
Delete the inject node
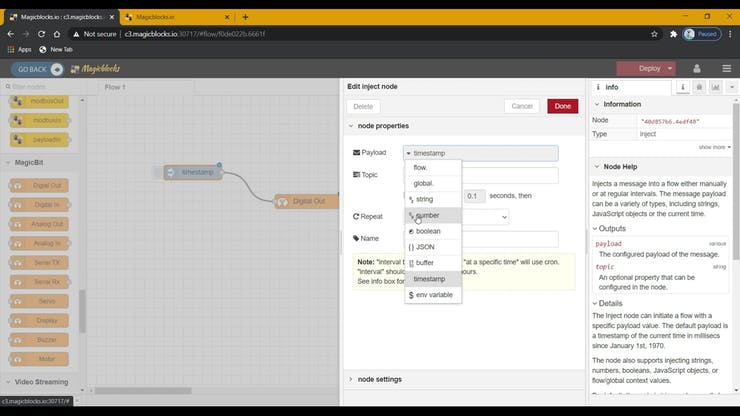click(x=363, y=107)
